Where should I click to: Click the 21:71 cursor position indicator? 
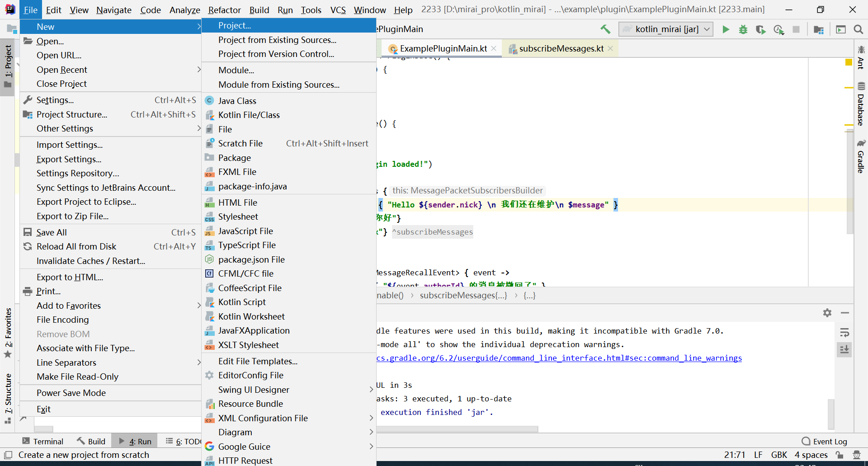pos(735,455)
